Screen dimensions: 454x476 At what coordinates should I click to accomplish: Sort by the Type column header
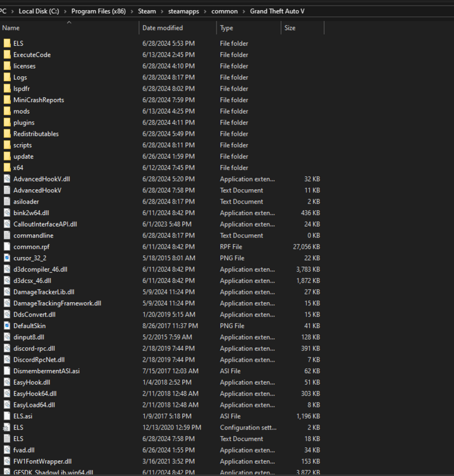tap(249, 28)
